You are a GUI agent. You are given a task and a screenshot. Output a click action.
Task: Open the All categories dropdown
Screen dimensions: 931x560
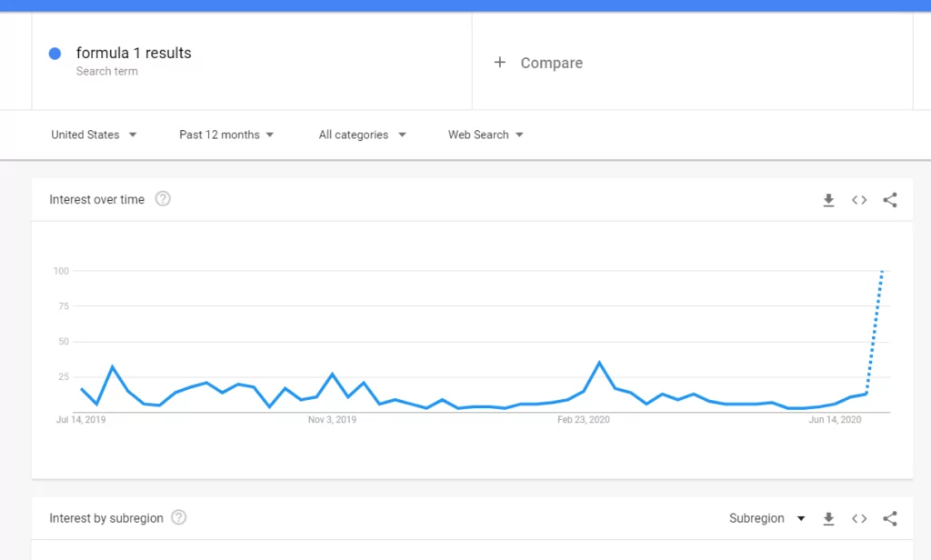point(362,135)
